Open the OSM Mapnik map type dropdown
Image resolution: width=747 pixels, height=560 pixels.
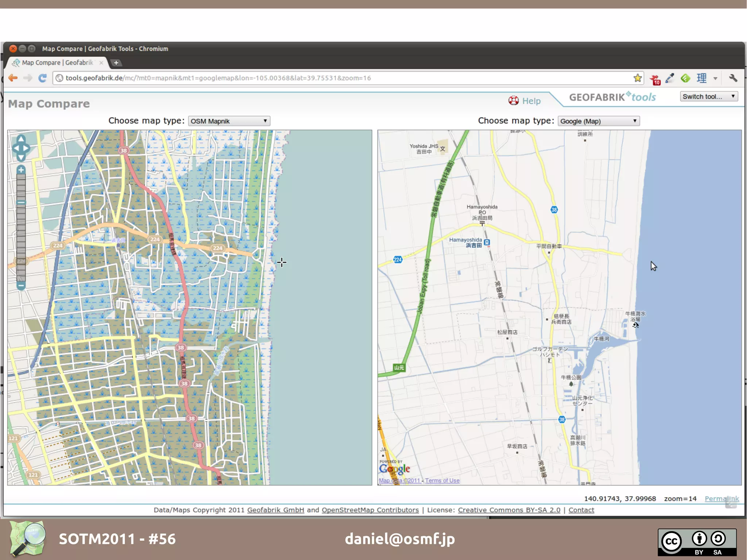pos(229,121)
